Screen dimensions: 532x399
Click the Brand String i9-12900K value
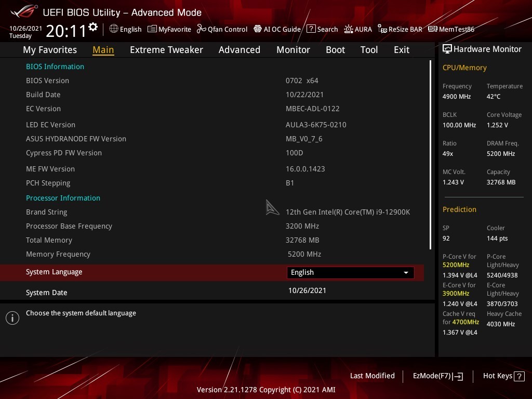coord(348,212)
